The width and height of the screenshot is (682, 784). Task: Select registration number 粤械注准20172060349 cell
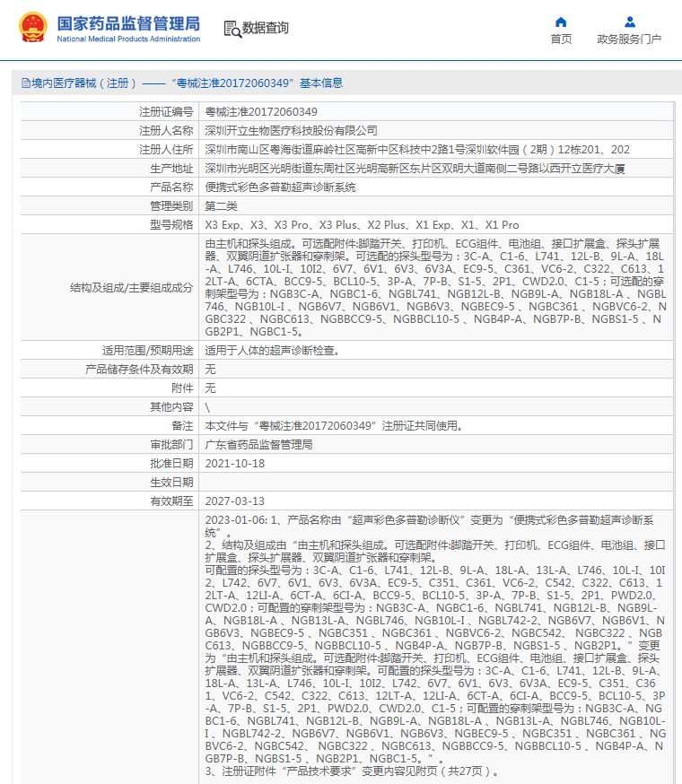coord(261,112)
